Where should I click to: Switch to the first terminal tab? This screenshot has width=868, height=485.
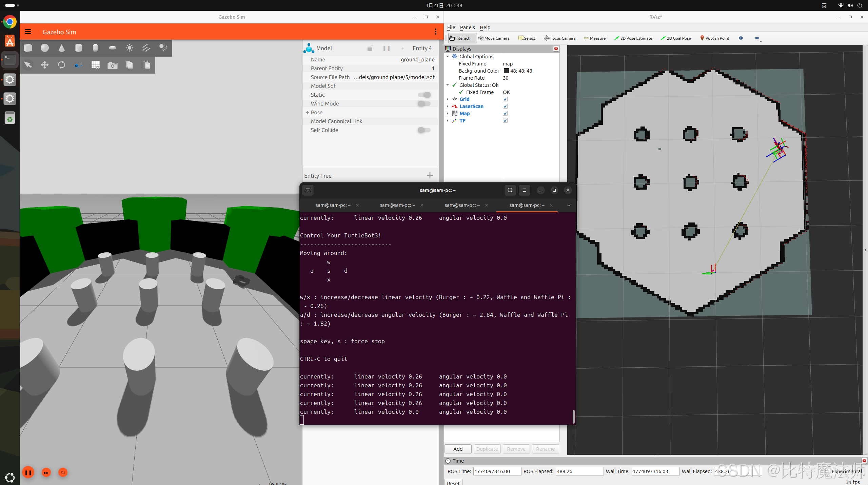coord(333,205)
